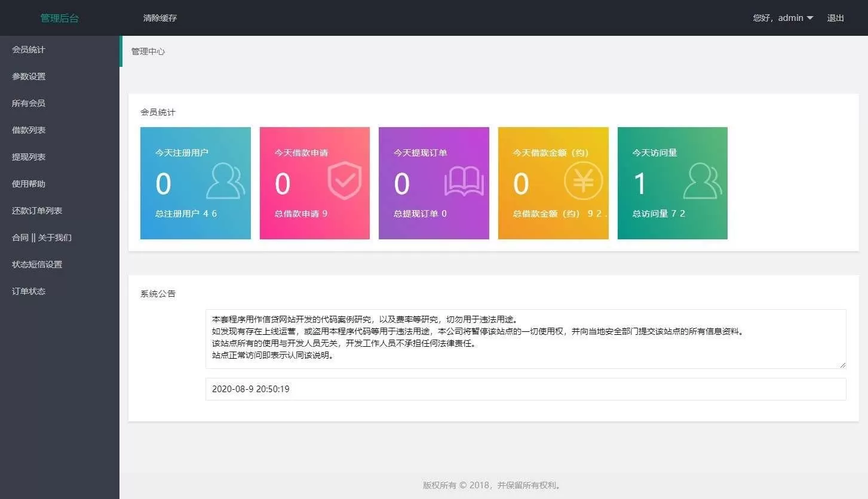Viewport: 868px width, 499px height.
Task: Click 总提现订单 0 text
Action: click(x=421, y=213)
